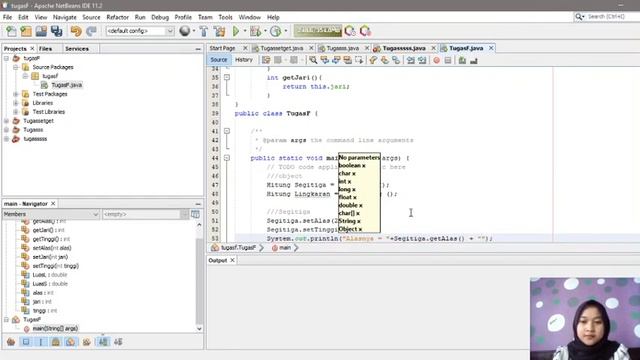This screenshot has height=360, width=640.
Task: Expand the Libraries node
Action: [16, 103]
